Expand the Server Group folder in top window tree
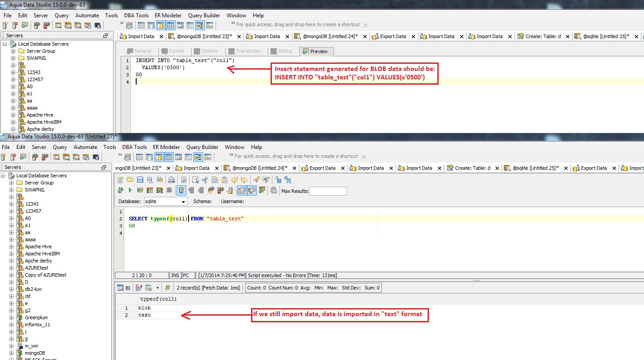 [14, 51]
